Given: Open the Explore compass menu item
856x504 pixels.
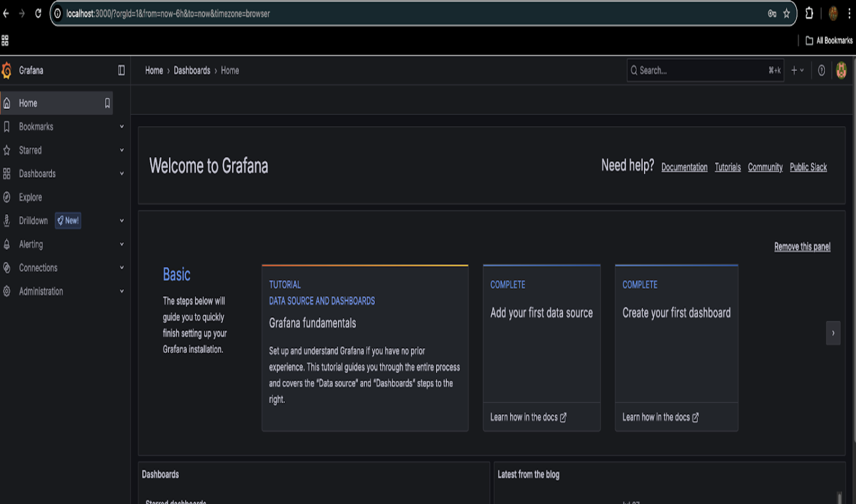Looking at the screenshot, I should 30,197.
